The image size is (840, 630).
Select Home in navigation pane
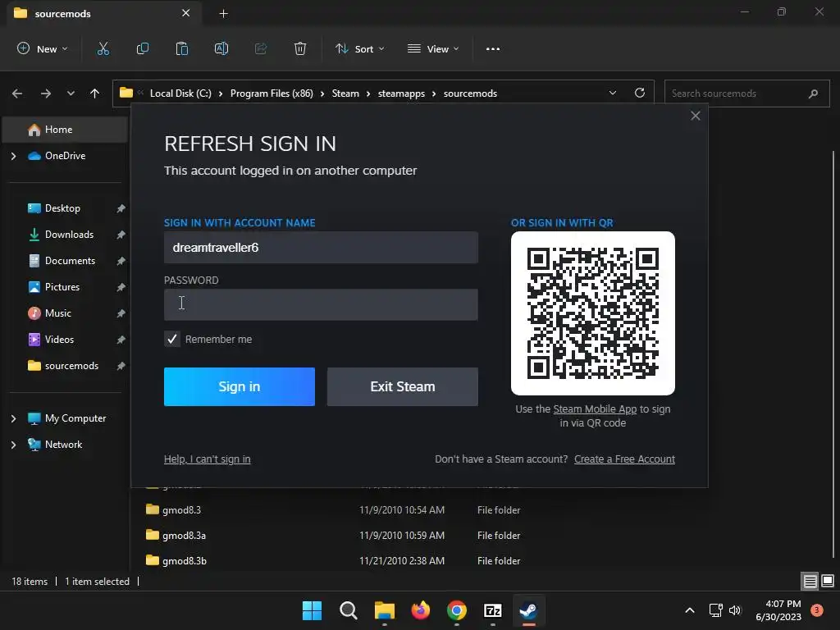65,130
